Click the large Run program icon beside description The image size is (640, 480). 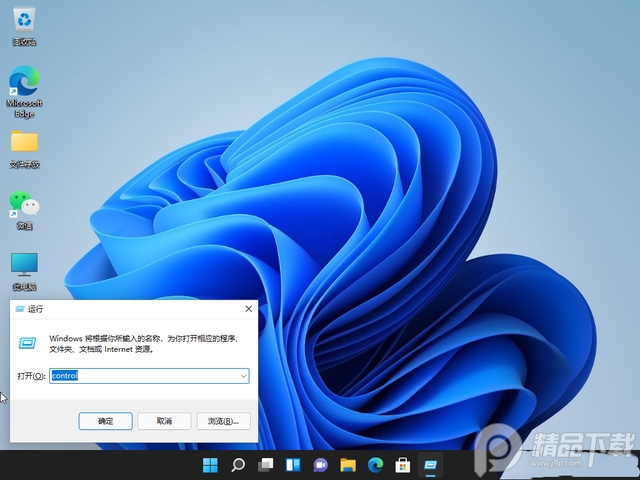pos(27,343)
